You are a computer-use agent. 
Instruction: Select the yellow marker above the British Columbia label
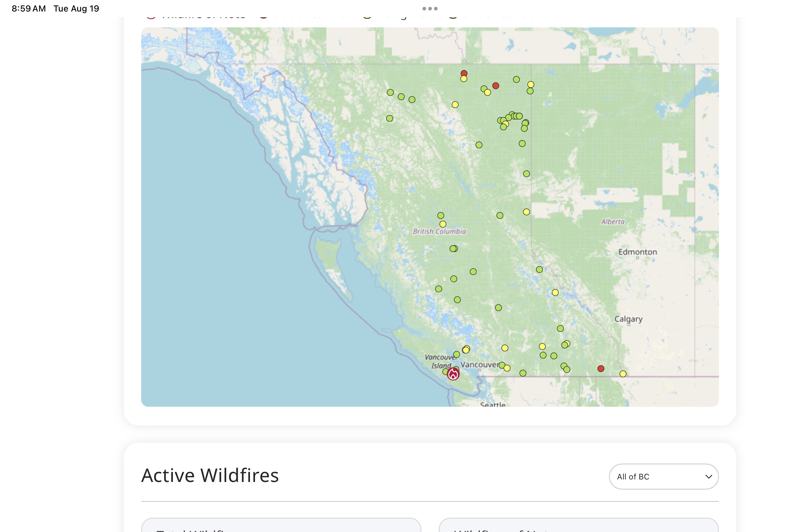443,224
